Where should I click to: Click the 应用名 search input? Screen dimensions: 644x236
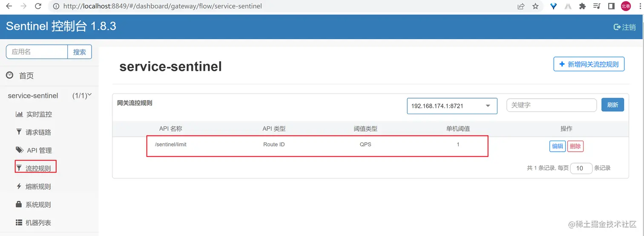[x=37, y=52]
